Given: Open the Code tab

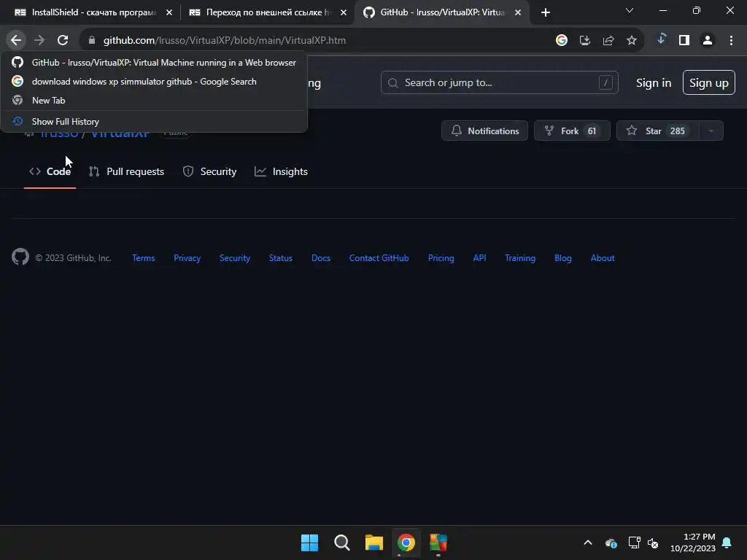Looking at the screenshot, I should pos(50,171).
